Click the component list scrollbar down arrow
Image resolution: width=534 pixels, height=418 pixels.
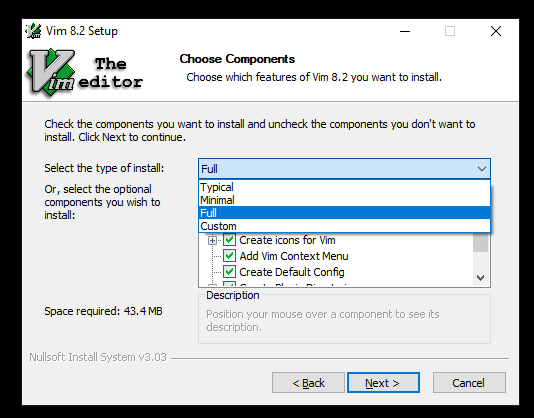(x=481, y=278)
